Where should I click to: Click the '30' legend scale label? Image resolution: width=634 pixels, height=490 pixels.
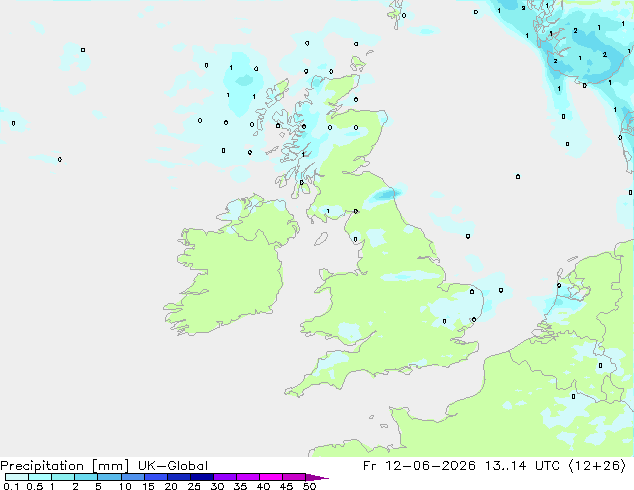217,486
